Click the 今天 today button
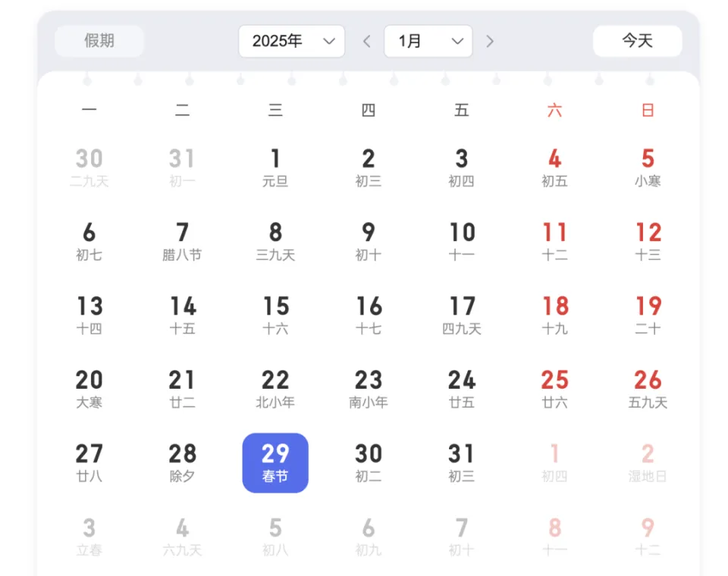 tap(637, 41)
